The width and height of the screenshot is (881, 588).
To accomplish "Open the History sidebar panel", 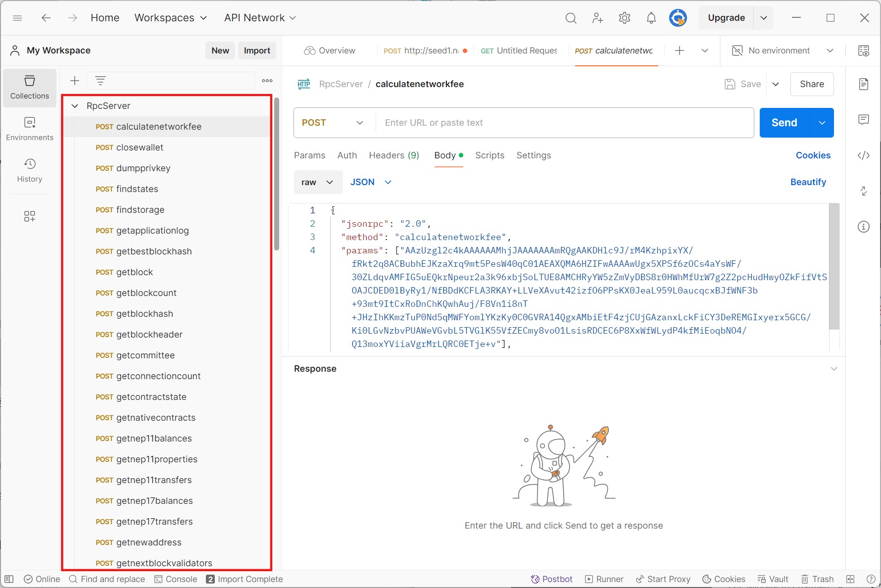I will 30,171.
